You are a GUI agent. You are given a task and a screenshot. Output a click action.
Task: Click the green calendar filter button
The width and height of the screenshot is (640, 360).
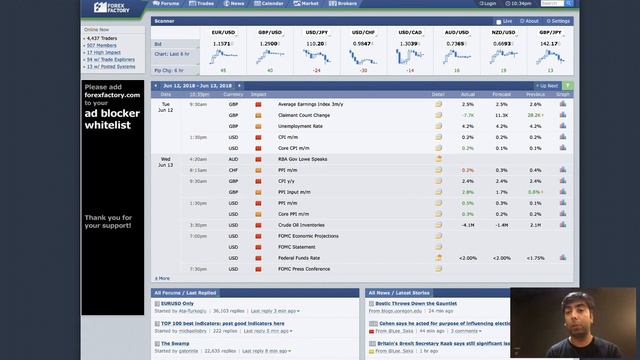[567, 86]
